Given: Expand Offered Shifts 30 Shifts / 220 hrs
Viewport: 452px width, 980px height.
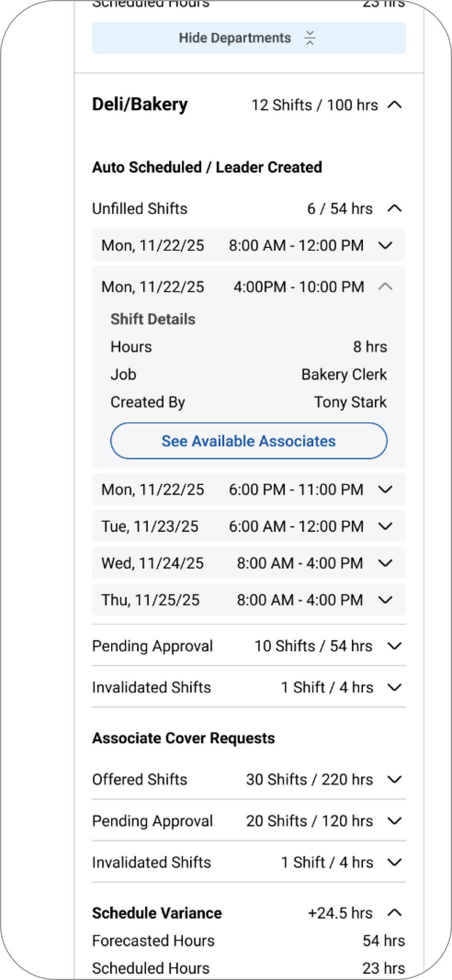Looking at the screenshot, I should (x=394, y=779).
